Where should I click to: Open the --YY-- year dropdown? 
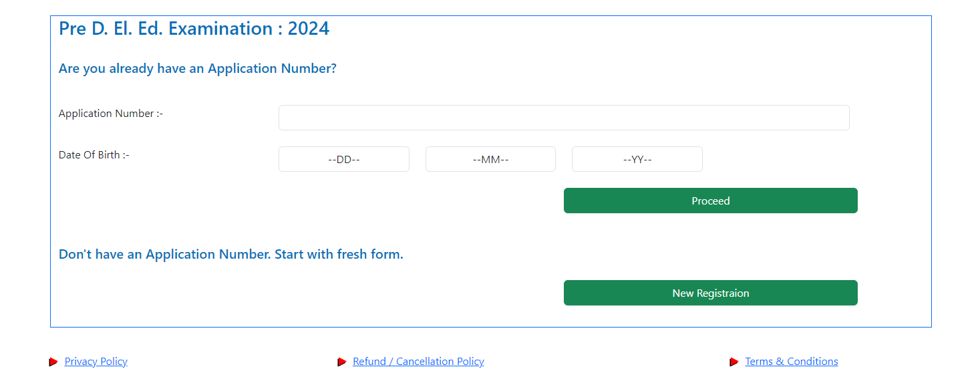(637, 159)
